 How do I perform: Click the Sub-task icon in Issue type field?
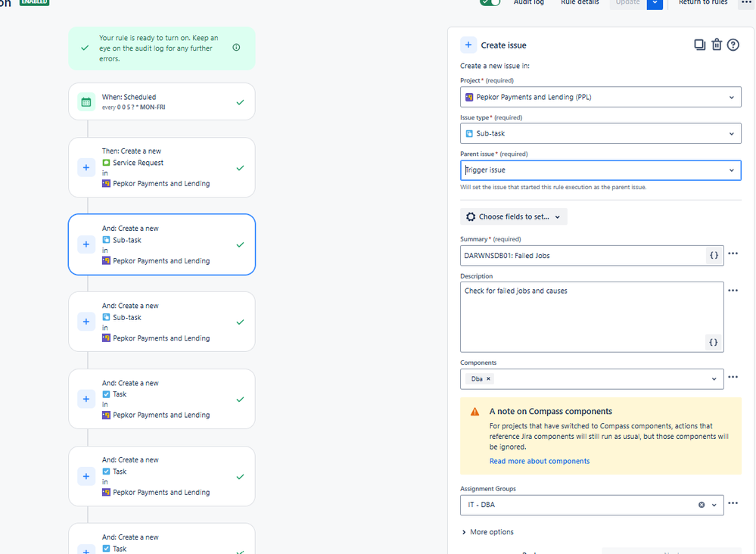coord(469,133)
